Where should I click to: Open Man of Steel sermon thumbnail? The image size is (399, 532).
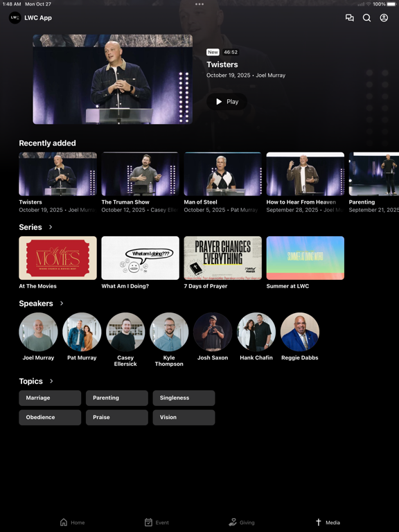(222, 174)
